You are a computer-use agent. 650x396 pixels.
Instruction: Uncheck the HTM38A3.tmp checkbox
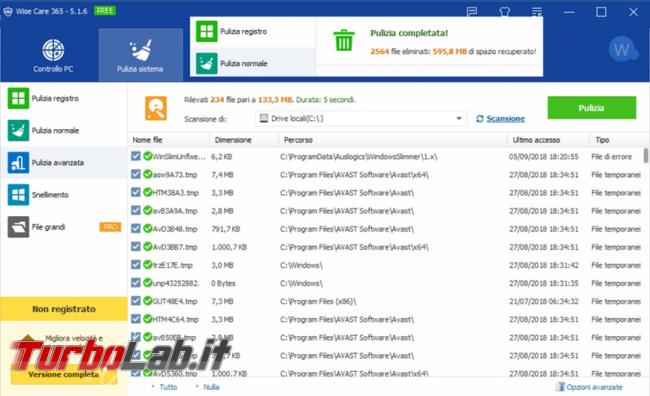[136, 192]
